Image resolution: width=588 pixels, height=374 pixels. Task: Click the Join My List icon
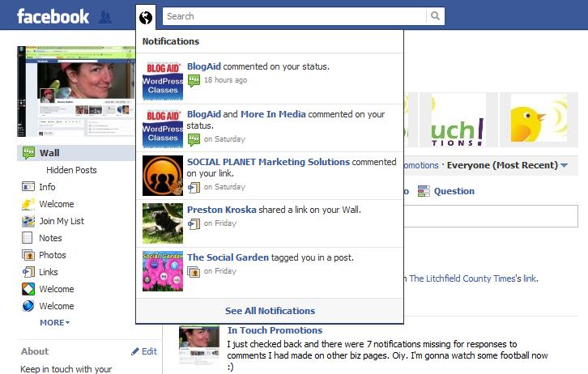click(28, 221)
